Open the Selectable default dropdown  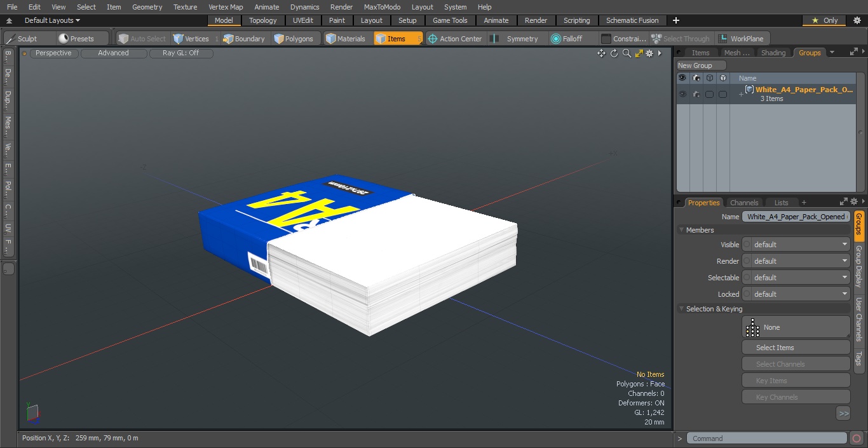[796, 278]
